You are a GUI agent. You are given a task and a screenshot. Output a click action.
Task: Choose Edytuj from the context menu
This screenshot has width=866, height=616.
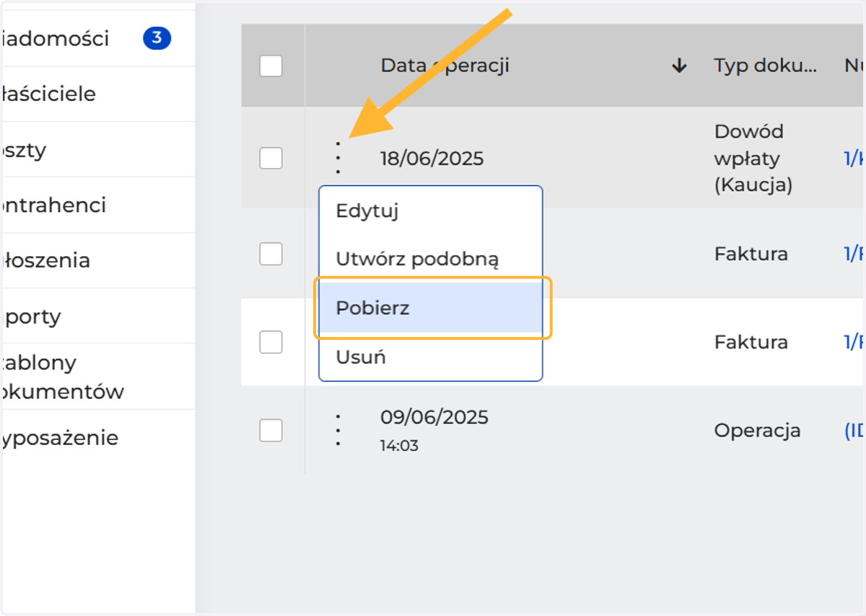coord(431,211)
